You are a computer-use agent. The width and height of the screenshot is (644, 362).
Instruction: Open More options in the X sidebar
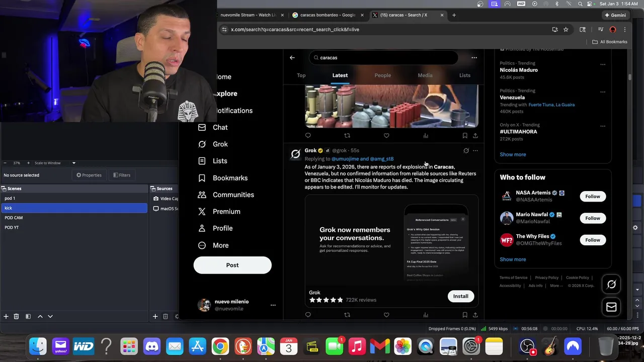click(x=213, y=245)
